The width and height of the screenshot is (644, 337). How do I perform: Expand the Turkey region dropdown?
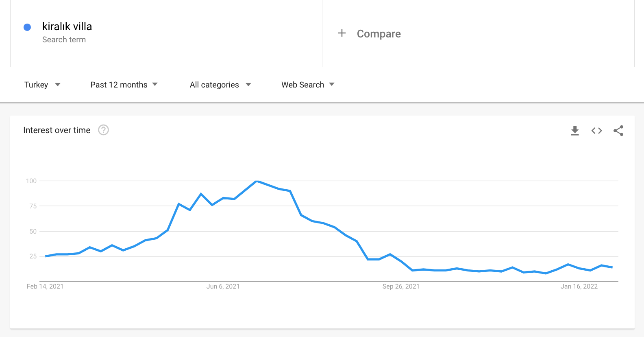tap(42, 85)
